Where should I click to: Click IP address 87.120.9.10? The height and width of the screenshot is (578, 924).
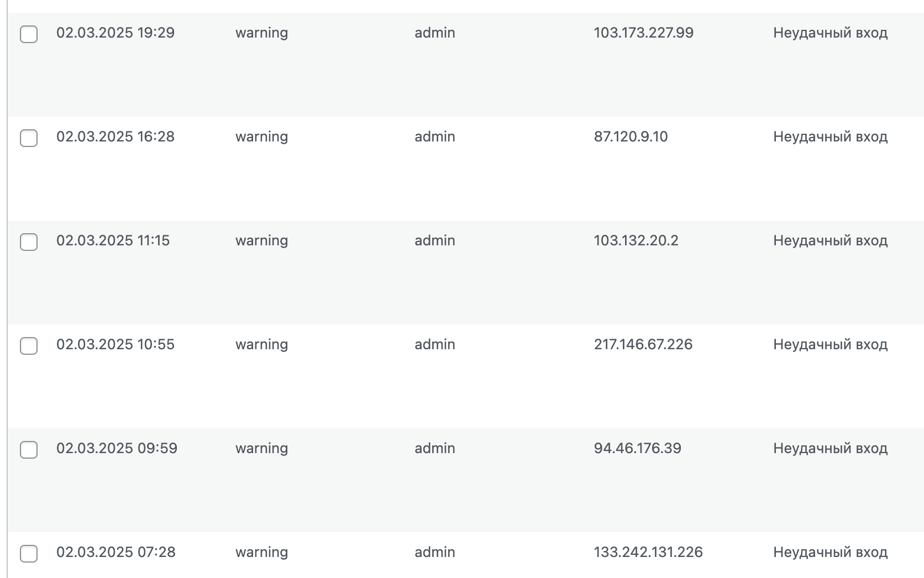click(x=631, y=137)
